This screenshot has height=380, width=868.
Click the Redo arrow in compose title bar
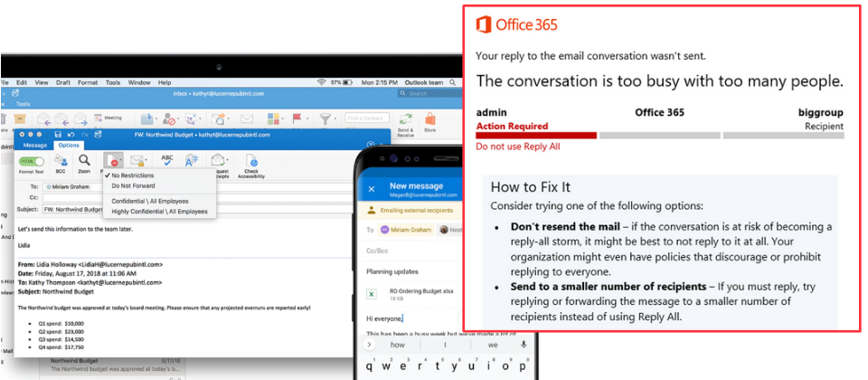[x=85, y=134]
